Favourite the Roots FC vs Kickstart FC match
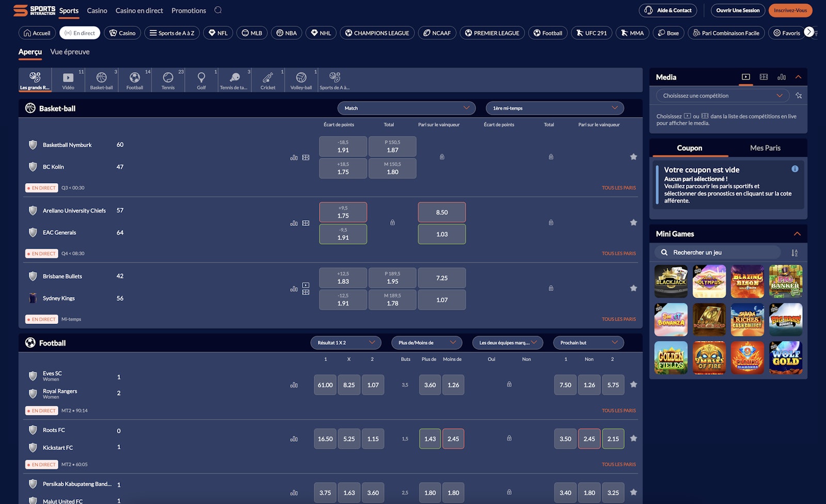 tap(633, 438)
